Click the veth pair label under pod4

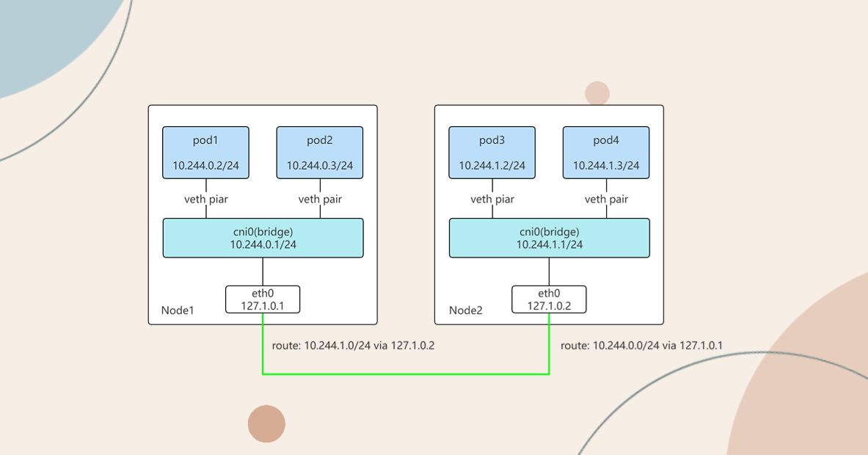coord(606,199)
